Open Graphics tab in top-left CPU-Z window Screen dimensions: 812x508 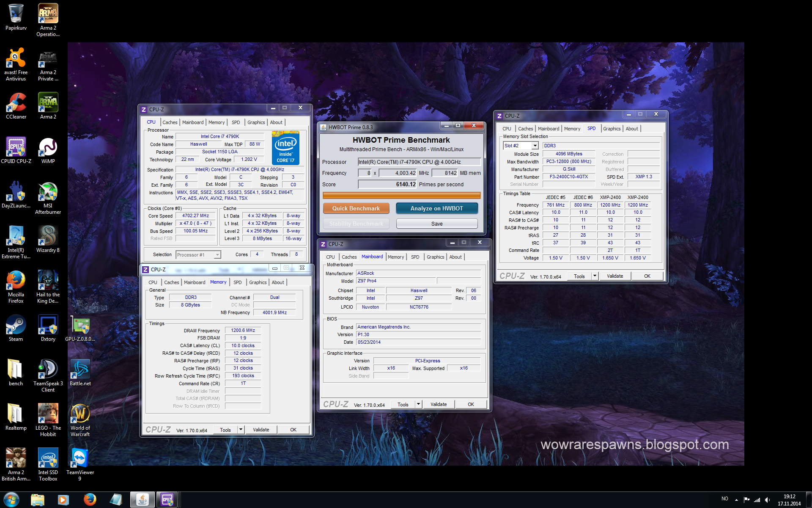[256, 122]
